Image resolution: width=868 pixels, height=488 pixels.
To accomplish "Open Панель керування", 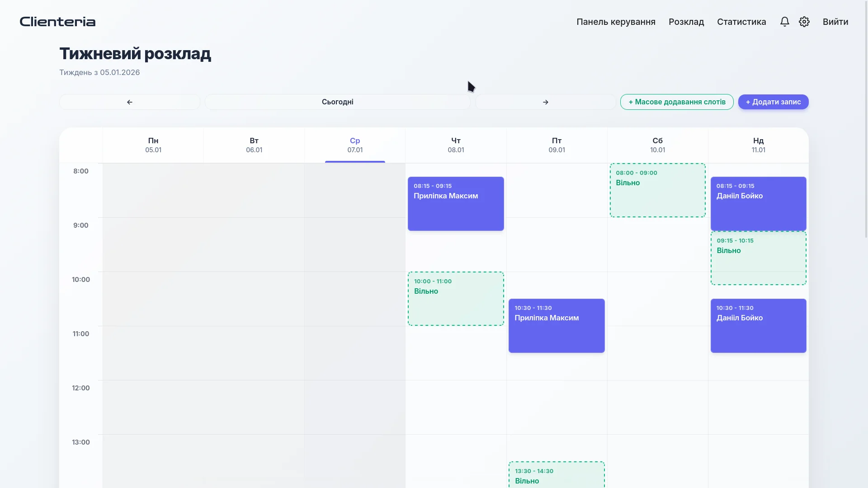I will pos(616,22).
